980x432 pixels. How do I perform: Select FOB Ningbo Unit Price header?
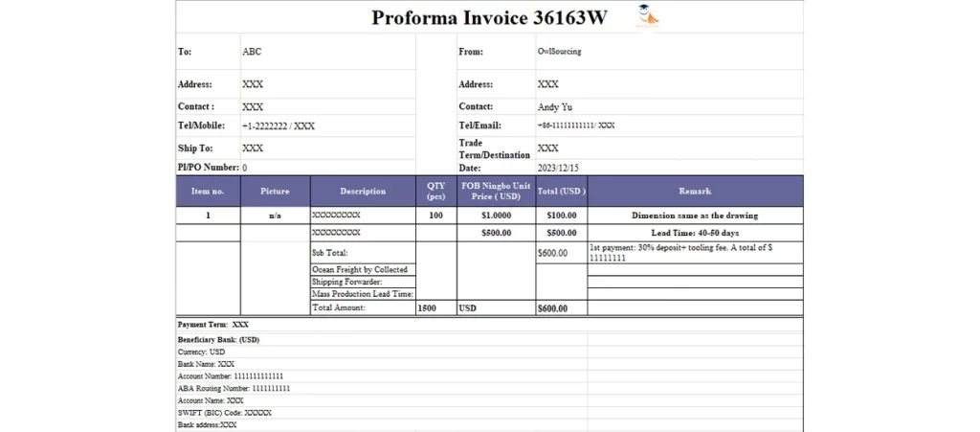497,192
